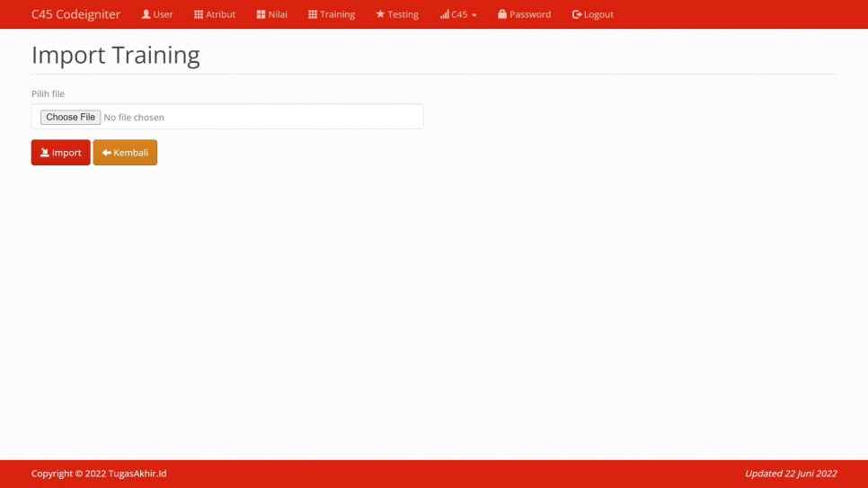Open the C45 Codeigniter brand link
The width and height of the screenshot is (868, 488).
75,14
